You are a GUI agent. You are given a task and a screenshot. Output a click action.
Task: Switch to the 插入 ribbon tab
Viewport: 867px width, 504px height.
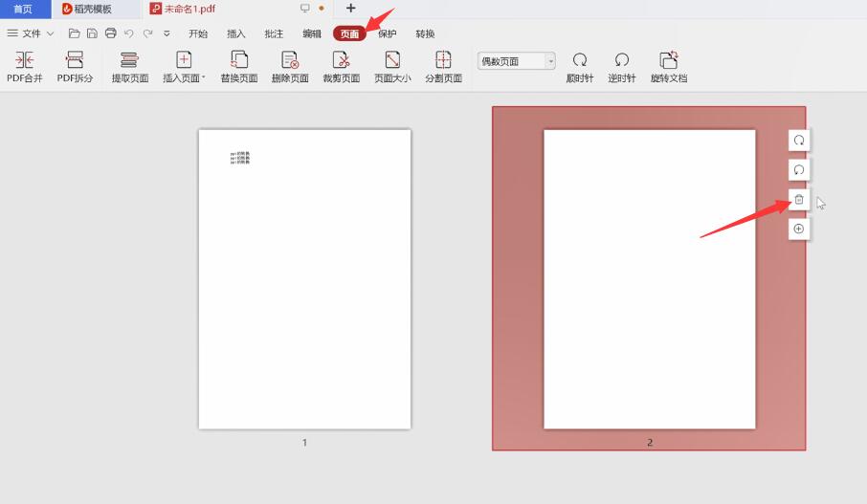point(236,33)
